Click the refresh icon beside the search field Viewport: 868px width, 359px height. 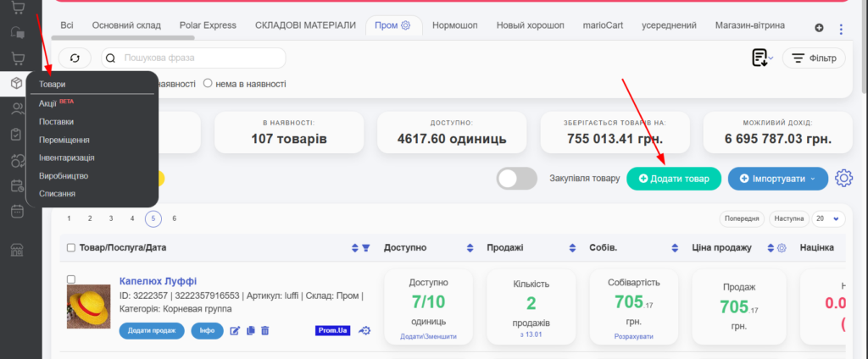click(75, 58)
